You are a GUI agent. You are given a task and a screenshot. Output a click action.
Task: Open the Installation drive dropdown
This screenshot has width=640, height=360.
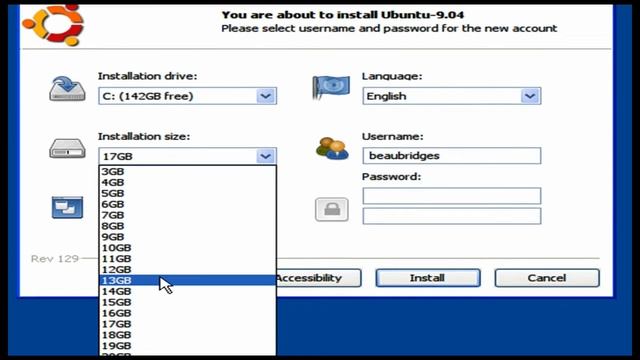187,96
